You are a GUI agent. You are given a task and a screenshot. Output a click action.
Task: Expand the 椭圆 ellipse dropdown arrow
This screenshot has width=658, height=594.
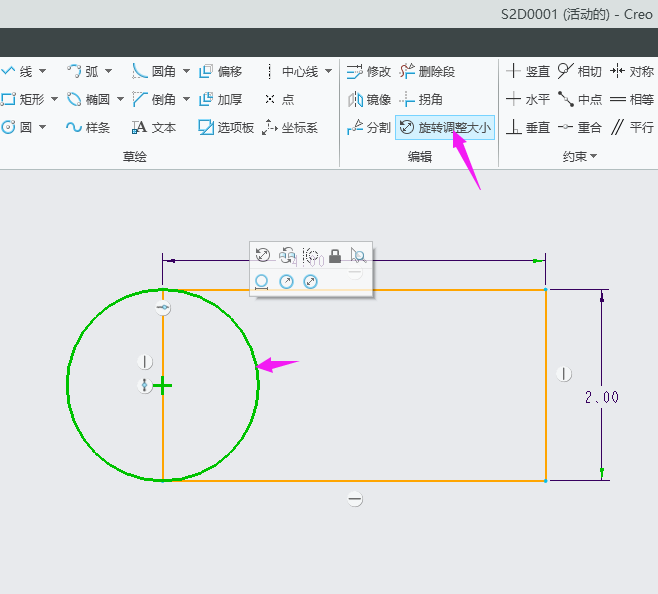coord(120,99)
